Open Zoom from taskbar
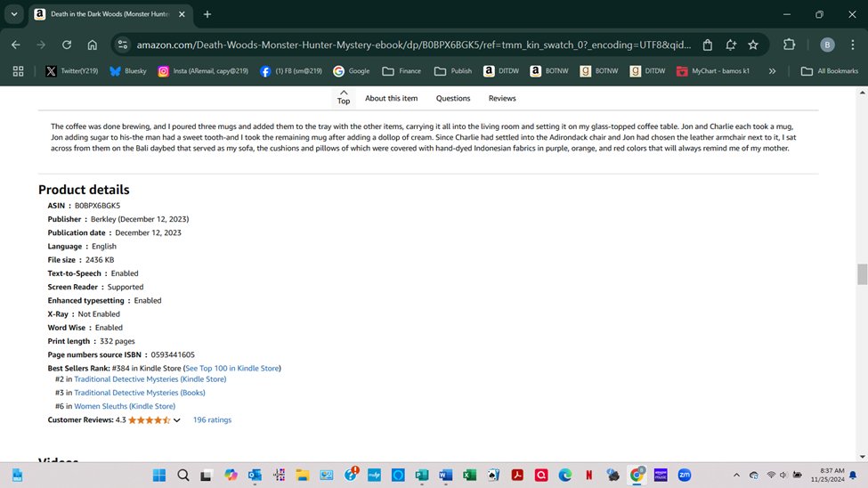 tap(685, 476)
